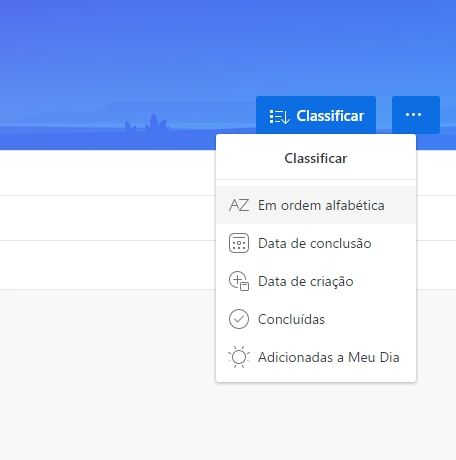Viewport: 456px width, 460px height.
Task: Sort by Em ordem alfabética
Action: click(316, 205)
